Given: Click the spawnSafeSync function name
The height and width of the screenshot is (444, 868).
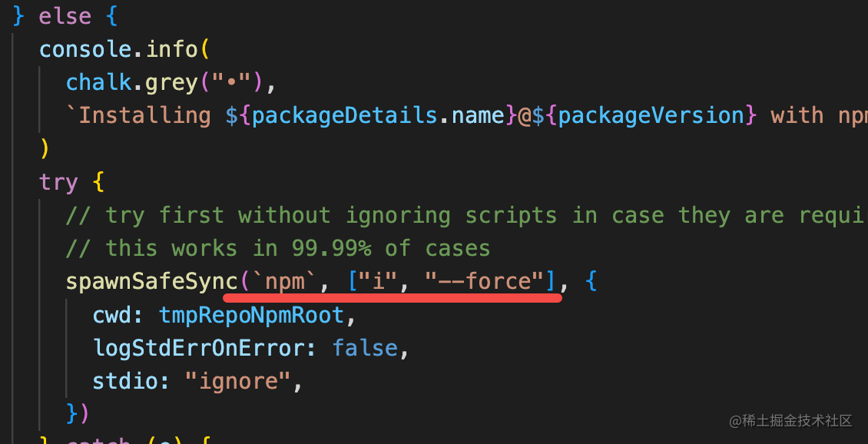Looking at the screenshot, I should [152, 282].
